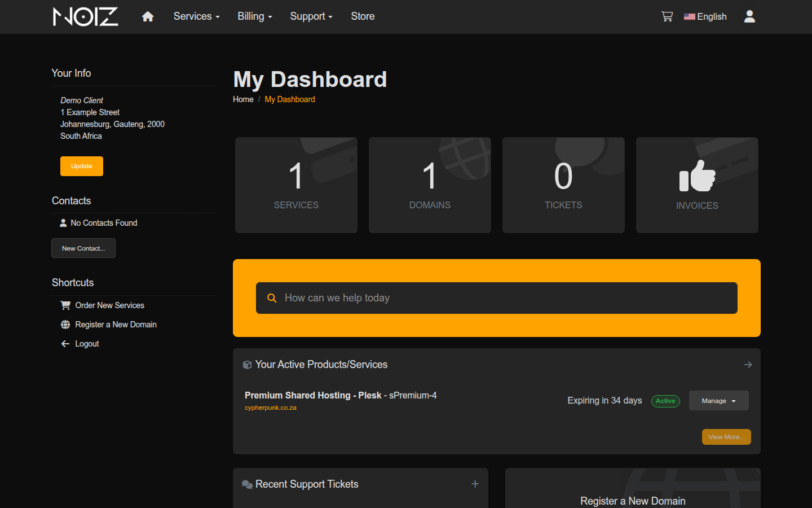Viewport: 812px width, 508px height.
Task: Open the Invoices stat tile
Action: coord(697,185)
